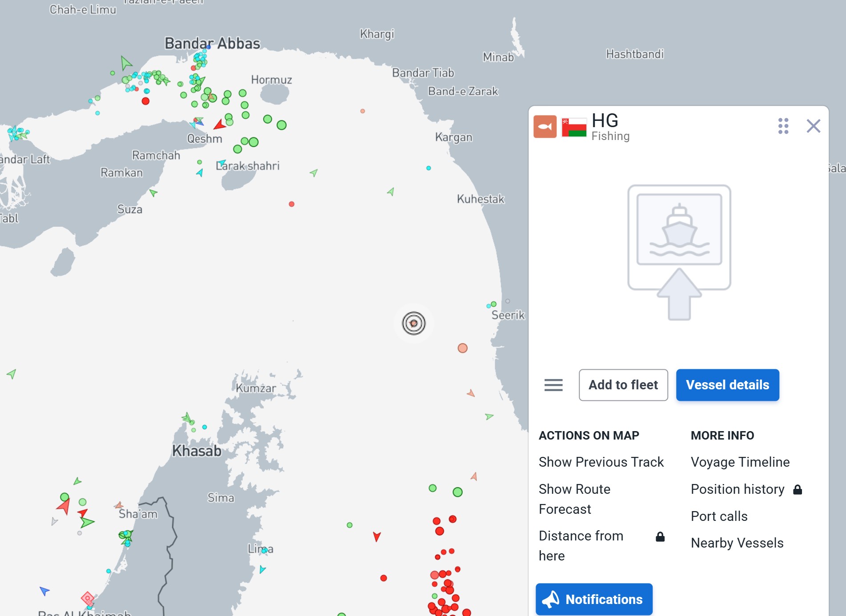Click the HG vessel name heading
Image resolution: width=846 pixels, height=616 pixels.
pyautogui.click(x=605, y=120)
